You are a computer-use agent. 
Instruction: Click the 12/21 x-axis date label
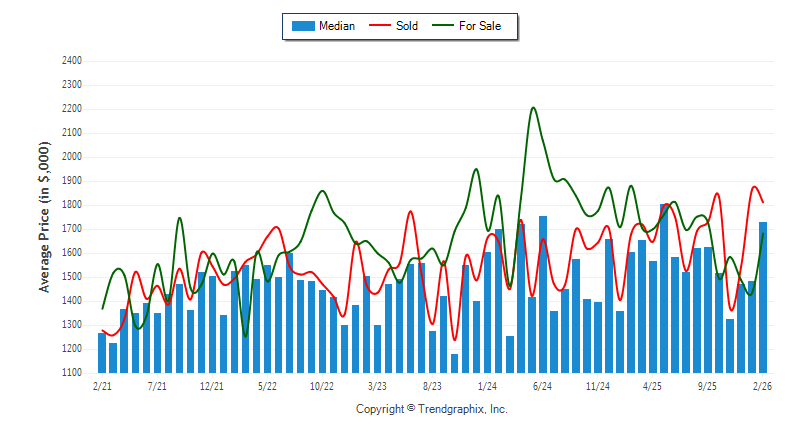point(212,385)
